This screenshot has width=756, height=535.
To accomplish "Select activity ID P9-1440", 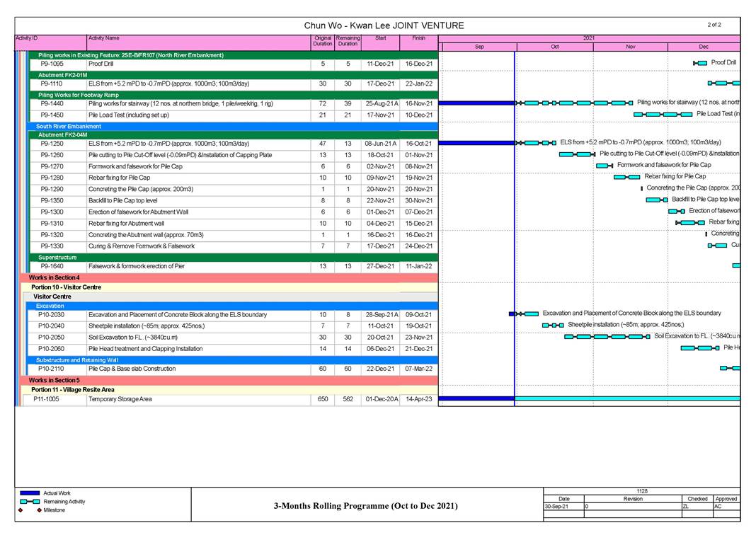I will pos(52,103).
